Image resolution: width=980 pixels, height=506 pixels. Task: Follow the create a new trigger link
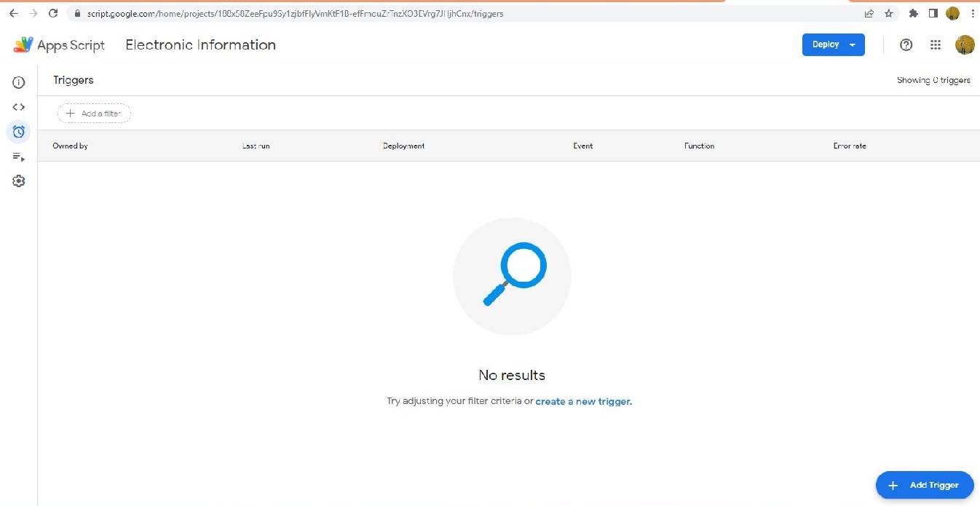pyautogui.click(x=583, y=401)
